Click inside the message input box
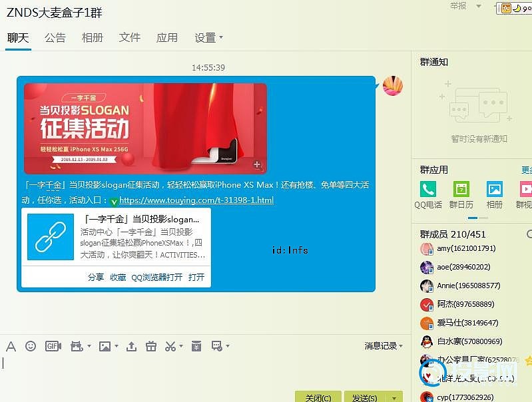This screenshot has height=402, width=532. click(204, 371)
